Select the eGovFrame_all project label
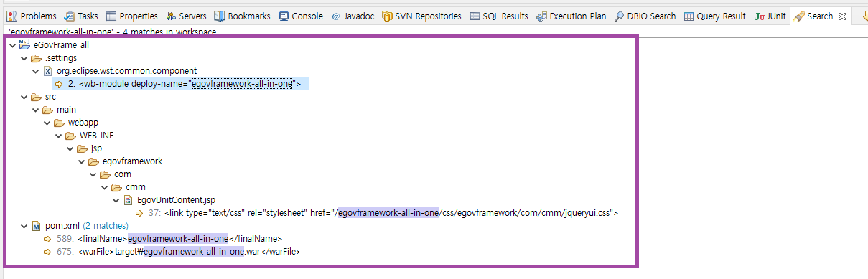This screenshot has height=279, width=868. point(62,45)
